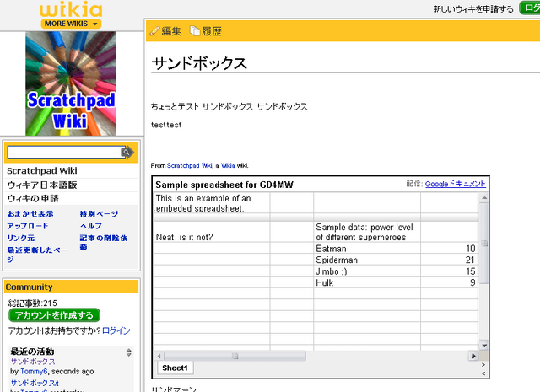This screenshot has width=540, height=392.
Task: Select the Batman cell
Action: (x=367, y=249)
